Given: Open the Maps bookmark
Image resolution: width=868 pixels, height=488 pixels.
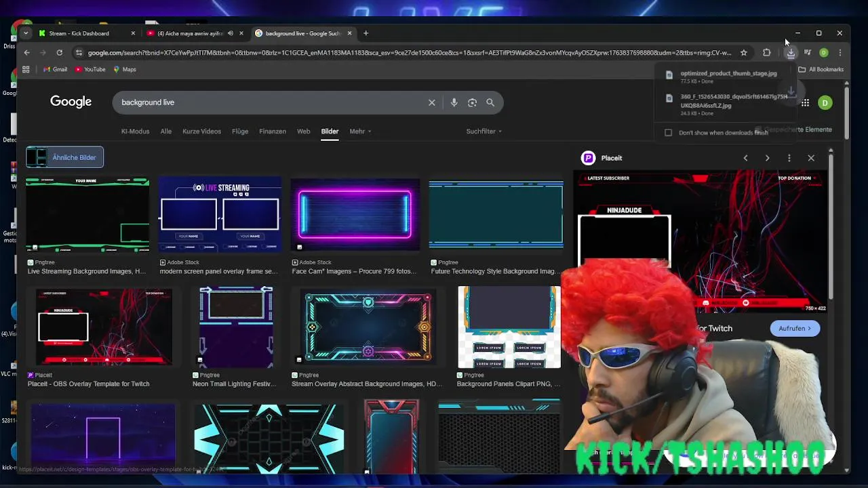Looking at the screenshot, I should pos(125,69).
